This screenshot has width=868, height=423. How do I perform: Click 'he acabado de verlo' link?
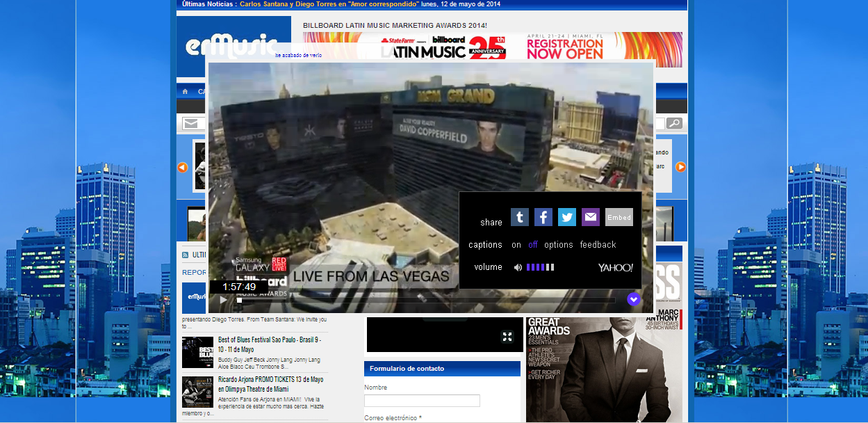pos(298,55)
